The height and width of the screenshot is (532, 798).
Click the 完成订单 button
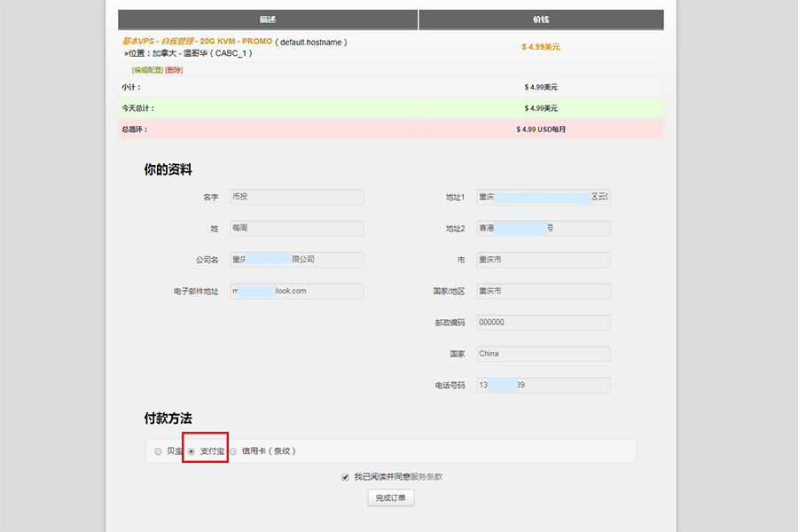click(x=390, y=497)
